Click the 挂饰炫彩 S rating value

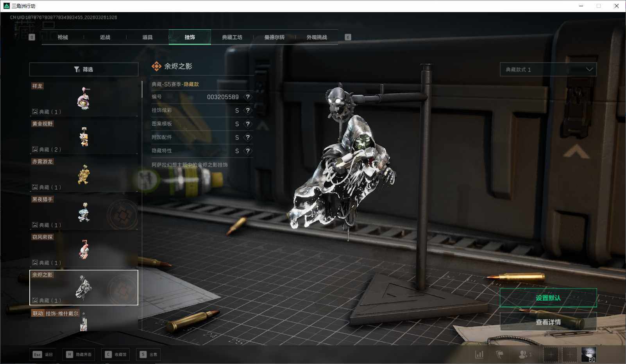(x=237, y=111)
